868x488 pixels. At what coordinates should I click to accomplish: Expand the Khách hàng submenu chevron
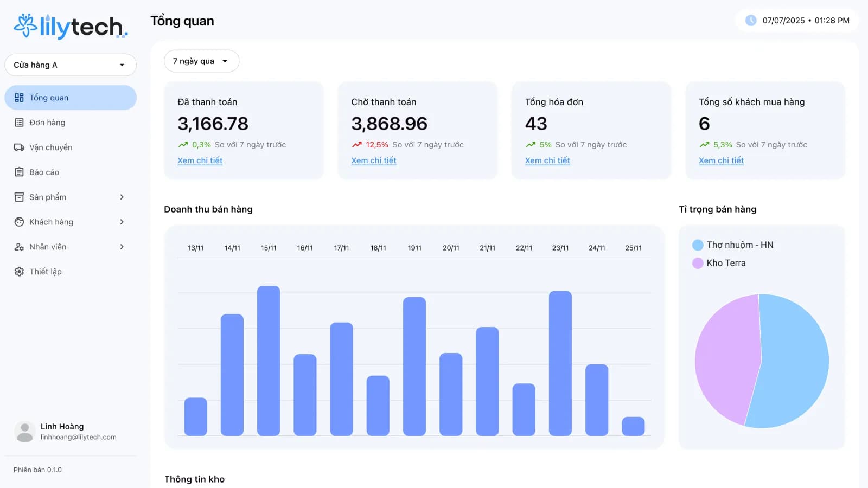click(122, 222)
